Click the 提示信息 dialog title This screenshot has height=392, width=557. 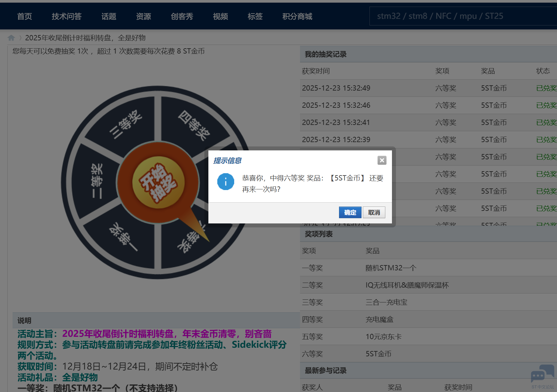[228, 161]
